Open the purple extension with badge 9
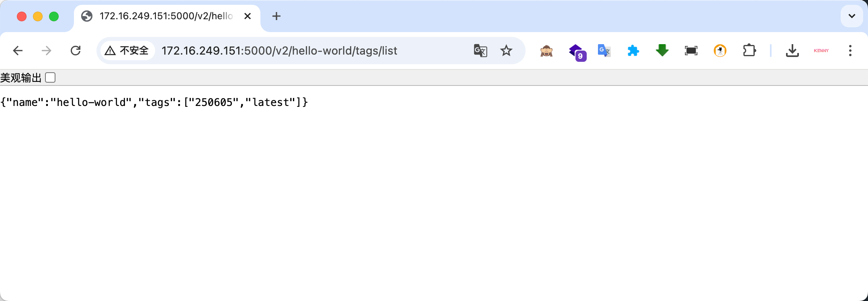868x301 pixels. coord(577,52)
